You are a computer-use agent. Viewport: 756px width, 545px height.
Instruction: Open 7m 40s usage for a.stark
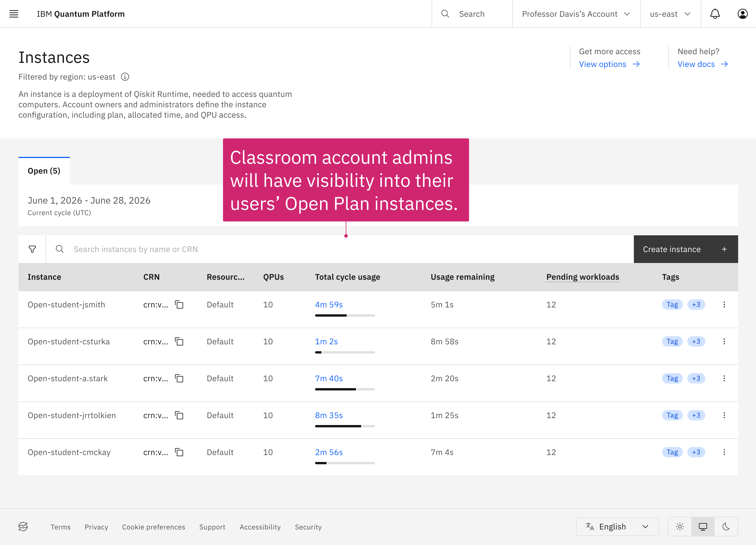(329, 378)
